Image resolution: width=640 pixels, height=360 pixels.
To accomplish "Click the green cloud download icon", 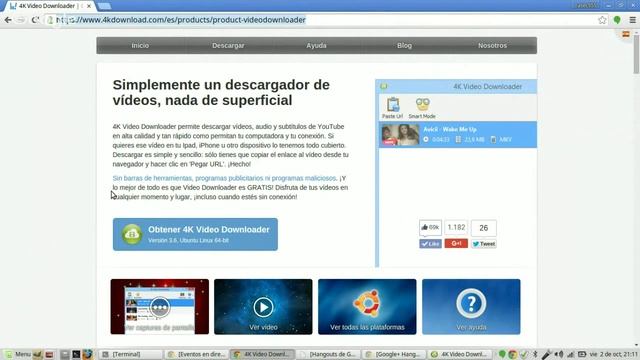I will 132,234.
